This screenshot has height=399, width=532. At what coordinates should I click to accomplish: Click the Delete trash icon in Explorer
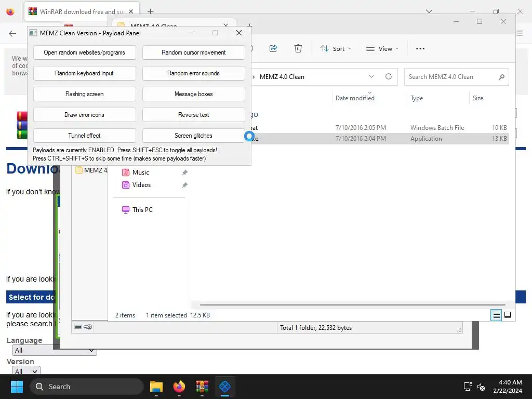pos(298,48)
